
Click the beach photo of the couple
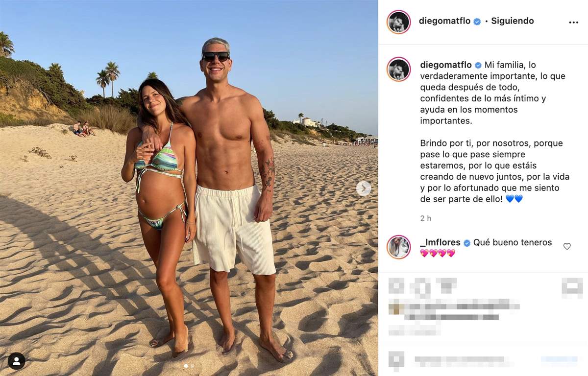click(189, 188)
